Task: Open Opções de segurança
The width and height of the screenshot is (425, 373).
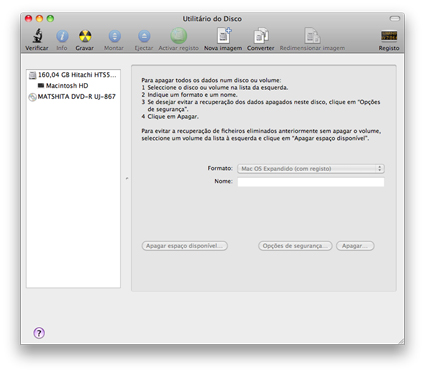Action: [295, 246]
